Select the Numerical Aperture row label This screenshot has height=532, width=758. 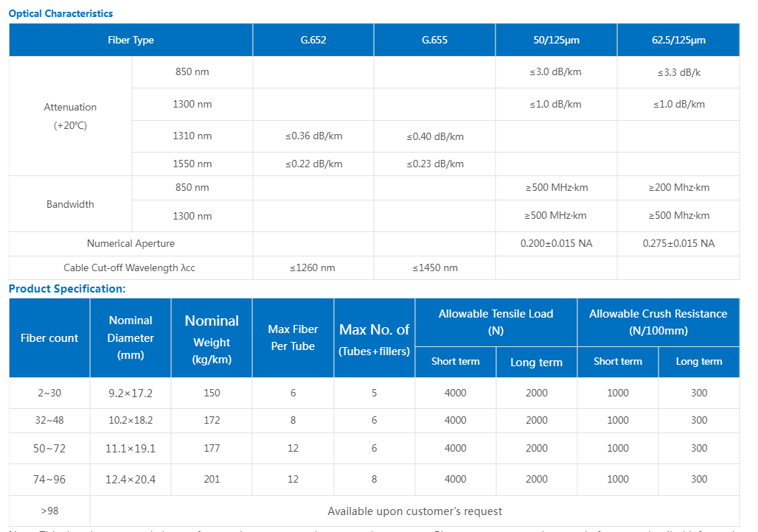131,244
